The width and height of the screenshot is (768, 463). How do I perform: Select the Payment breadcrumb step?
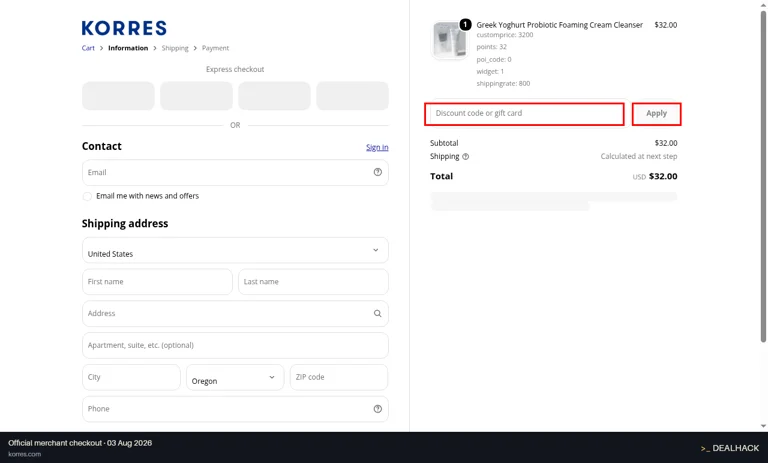coord(216,48)
